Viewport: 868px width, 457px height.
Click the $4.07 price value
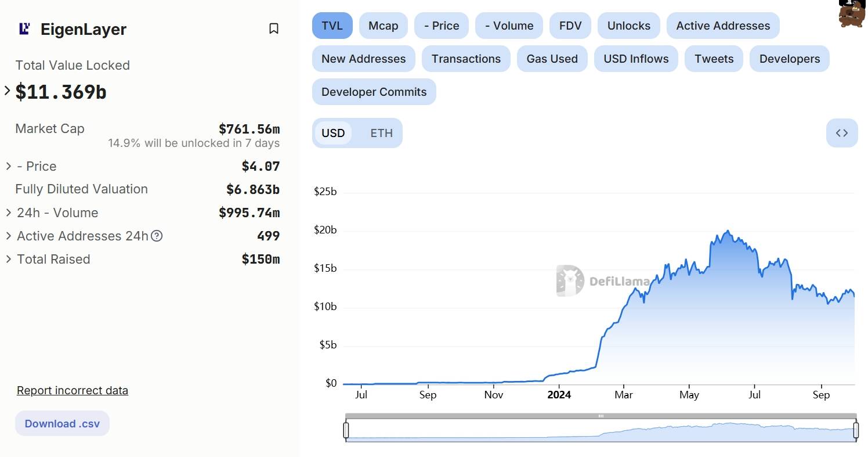tap(261, 166)
